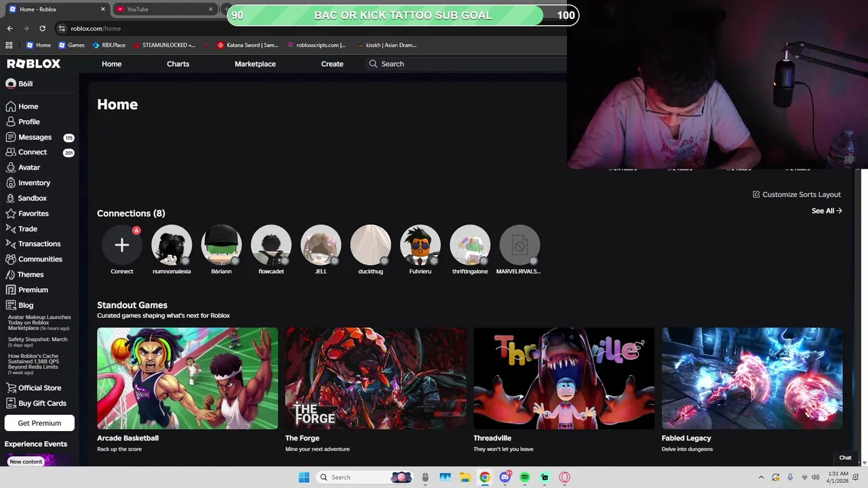Open flowcadet's connection avatar
Viewport: 868px width, 488px height.
point(271,245)
